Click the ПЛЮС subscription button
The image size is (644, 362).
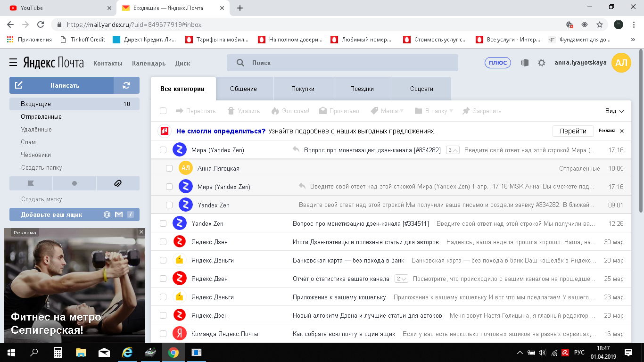pyautogui.click(x=498, y=63)
